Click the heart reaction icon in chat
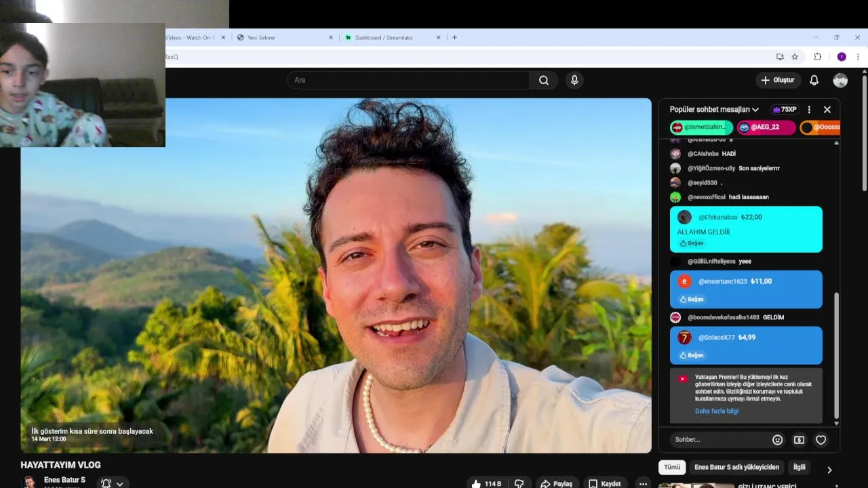868x488 pixels. click(821, 440)
